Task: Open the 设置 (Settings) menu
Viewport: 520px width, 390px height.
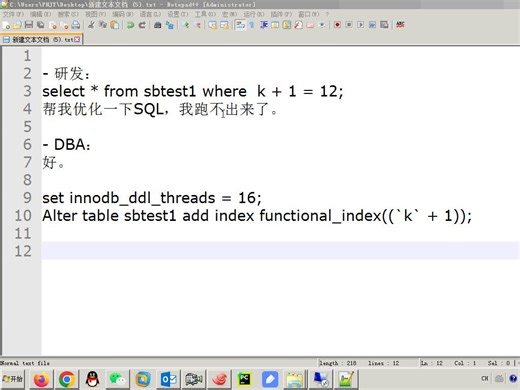Action: pos(178,14)
